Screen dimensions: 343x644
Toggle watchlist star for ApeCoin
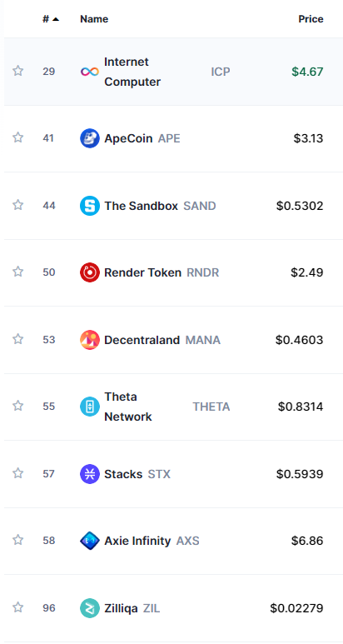[17, 137]
